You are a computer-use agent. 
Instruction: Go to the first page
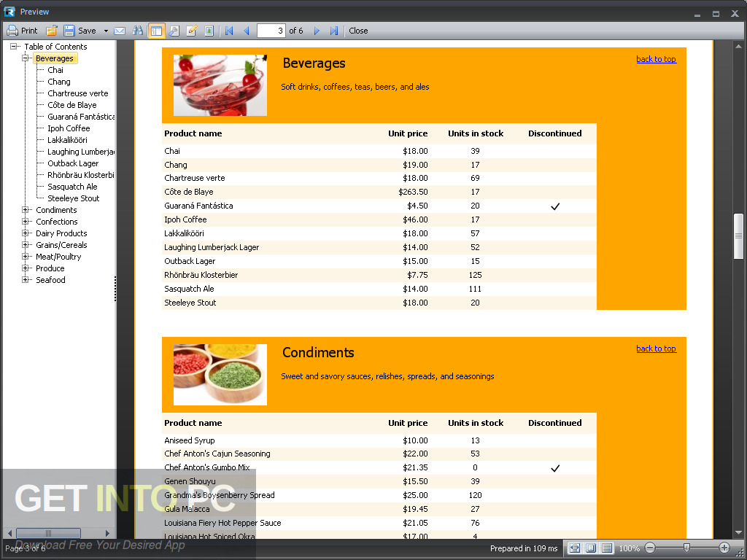pyautogui.click(x=229, y=31)
